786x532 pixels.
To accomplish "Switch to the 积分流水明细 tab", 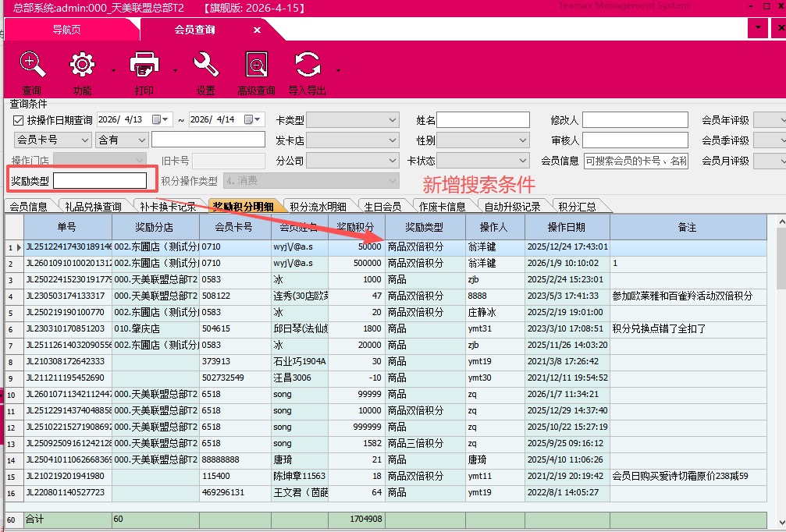I will [x=318, y=207].
